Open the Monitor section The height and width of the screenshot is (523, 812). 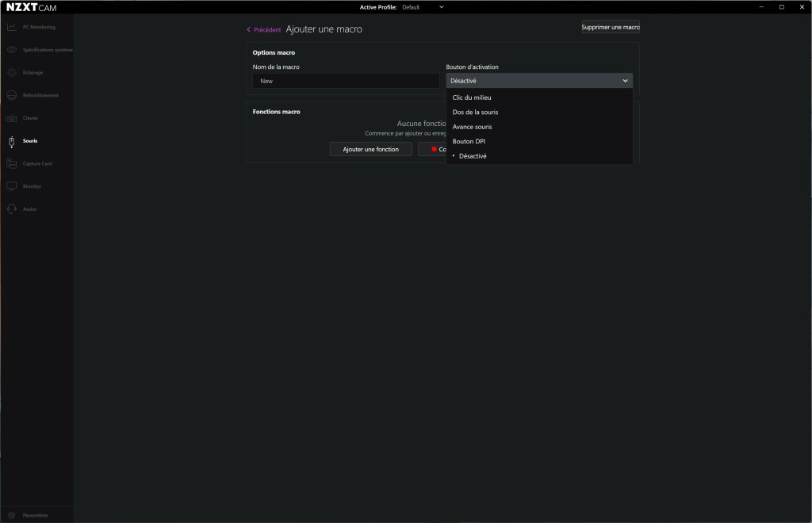point(30,185)
